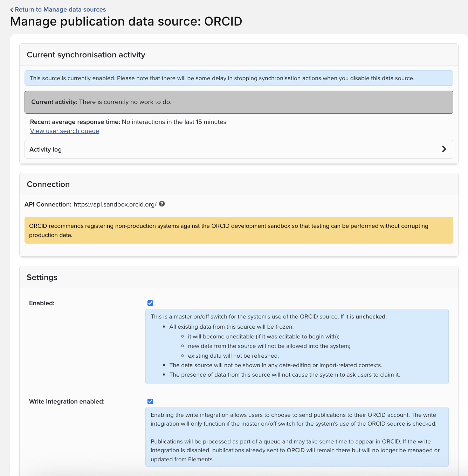This screenshot has height=476, width=468.
Task: Click the page title mentioning ORCID
Action: tap(126, 21)
